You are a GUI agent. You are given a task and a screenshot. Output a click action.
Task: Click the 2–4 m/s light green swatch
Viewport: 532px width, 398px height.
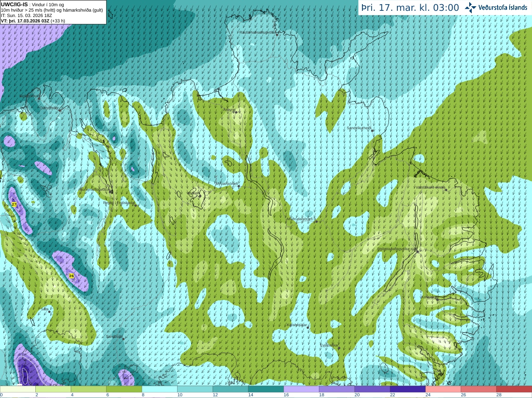[53, 389]
